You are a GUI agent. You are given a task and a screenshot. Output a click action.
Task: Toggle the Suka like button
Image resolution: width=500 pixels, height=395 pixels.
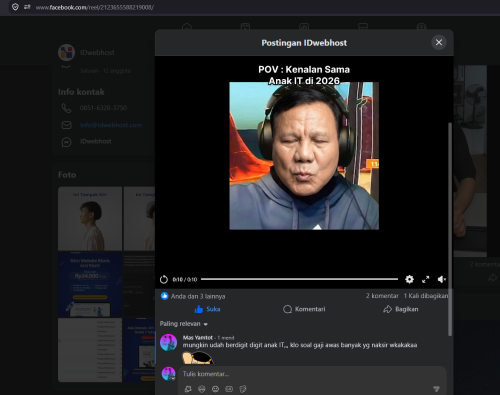click(x=207, y=309)
